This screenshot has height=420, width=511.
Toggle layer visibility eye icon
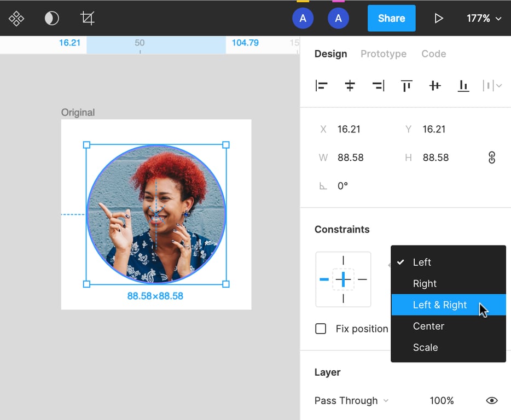click(491, 401)
